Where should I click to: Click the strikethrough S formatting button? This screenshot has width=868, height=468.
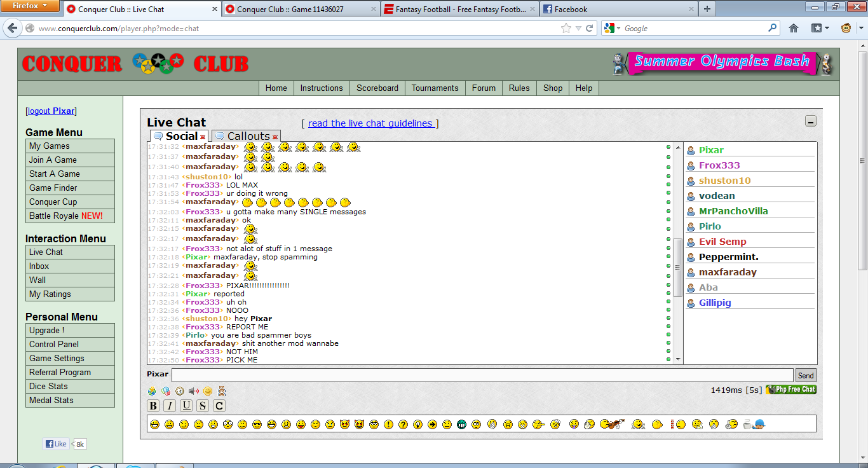203,406
